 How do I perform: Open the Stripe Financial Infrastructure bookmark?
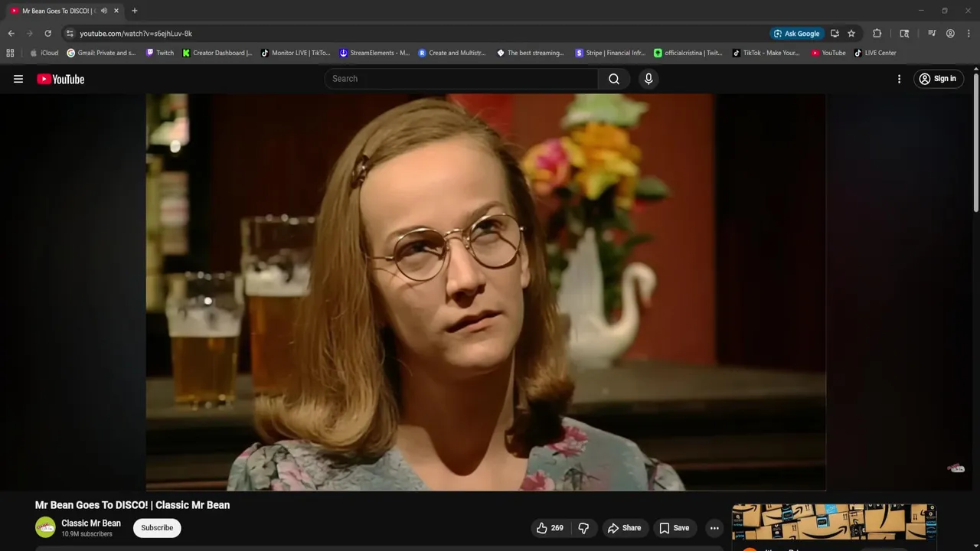click(x=610, y=53)
